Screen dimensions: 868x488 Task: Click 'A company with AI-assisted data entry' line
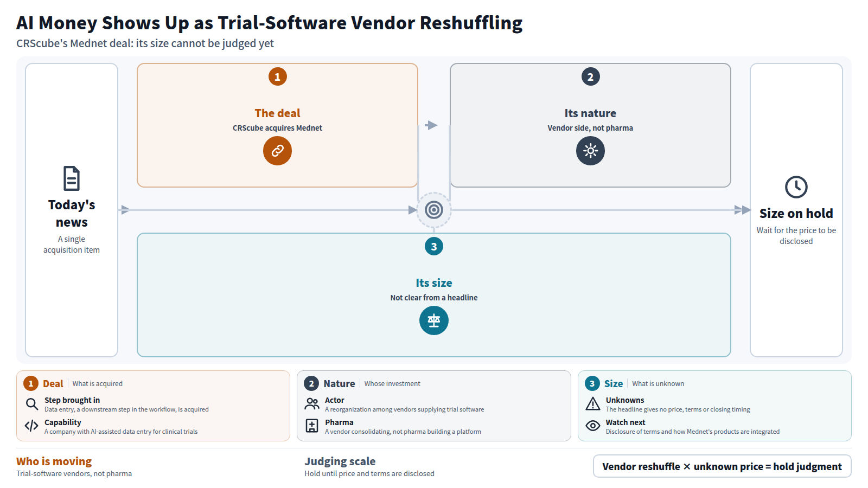click(121, 432)
